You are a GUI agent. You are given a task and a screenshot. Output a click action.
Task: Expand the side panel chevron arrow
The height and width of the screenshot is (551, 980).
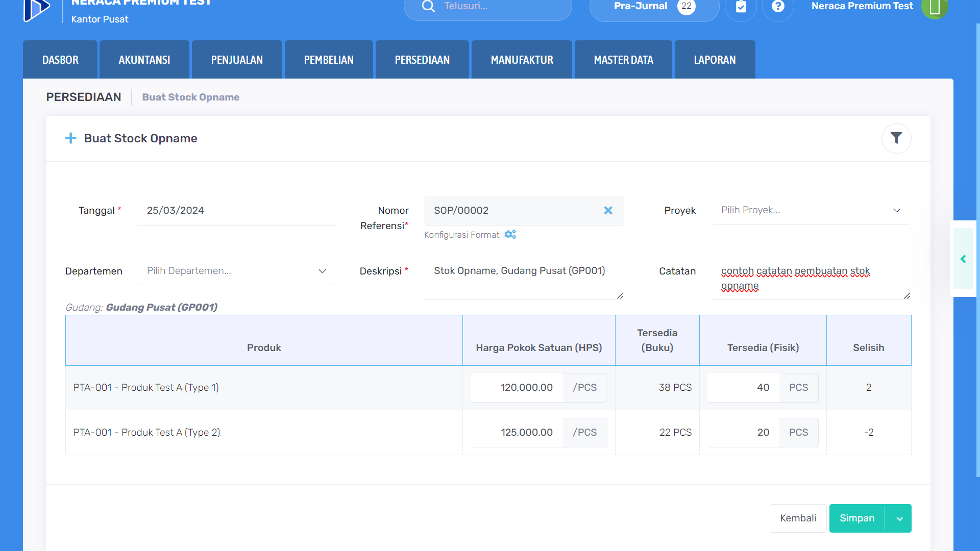tap(963, 259)
